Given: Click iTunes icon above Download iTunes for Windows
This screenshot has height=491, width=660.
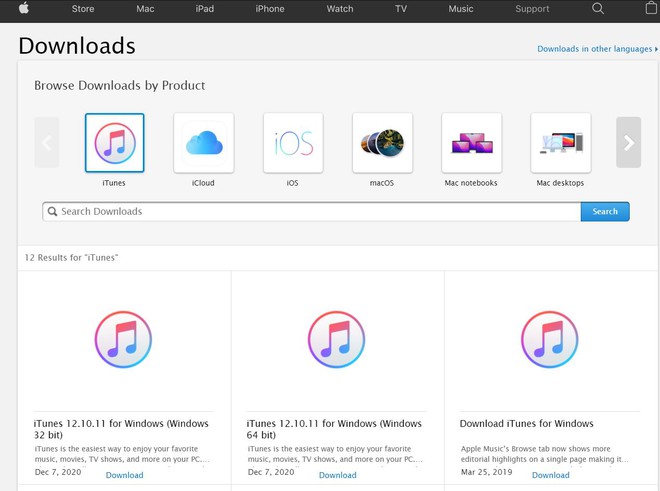Looking at the screenshot, I should point(549,339).
